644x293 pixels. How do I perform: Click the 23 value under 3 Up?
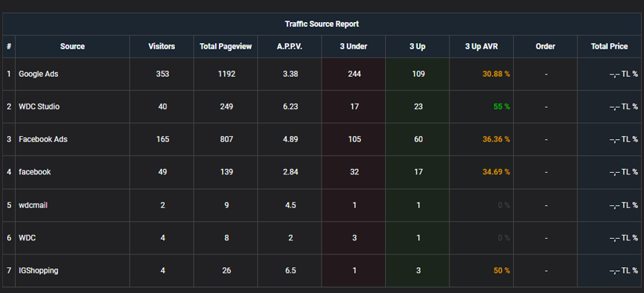pos(418,107)
